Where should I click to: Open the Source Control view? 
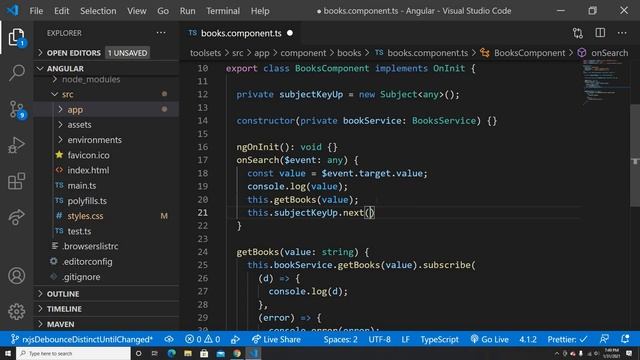[x=16, y=109]
